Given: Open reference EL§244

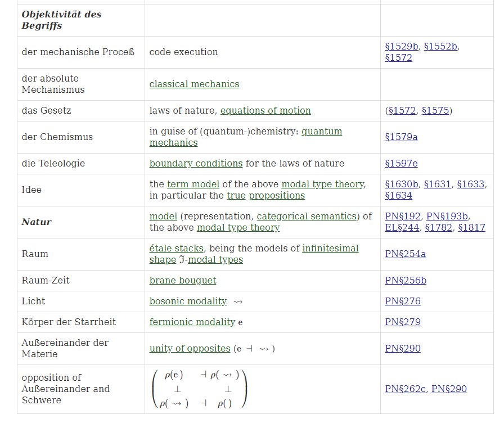Looking at the screenshot, I should pyautogui.click(x=402, y=228).
